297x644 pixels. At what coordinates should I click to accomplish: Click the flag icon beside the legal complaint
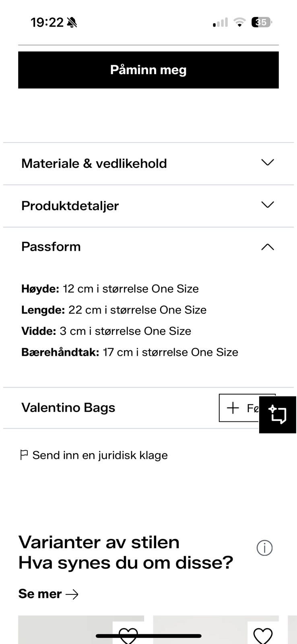(x=24, y=455)
